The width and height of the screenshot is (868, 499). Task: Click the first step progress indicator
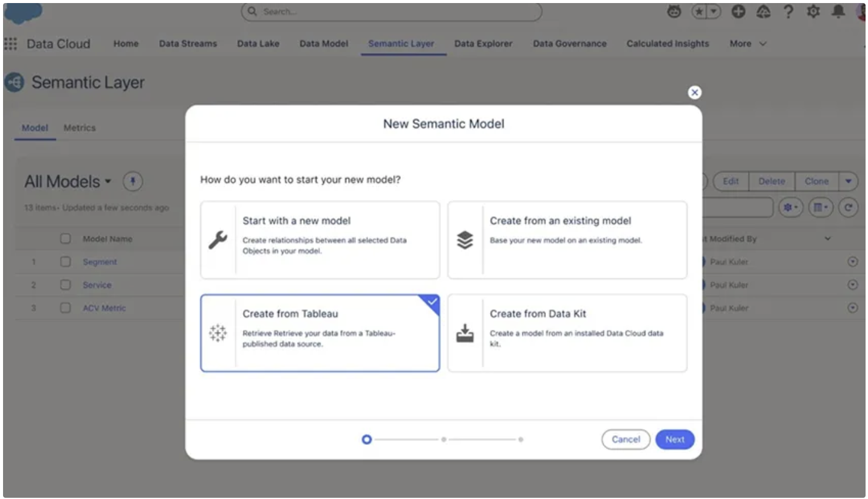(366, 439)
